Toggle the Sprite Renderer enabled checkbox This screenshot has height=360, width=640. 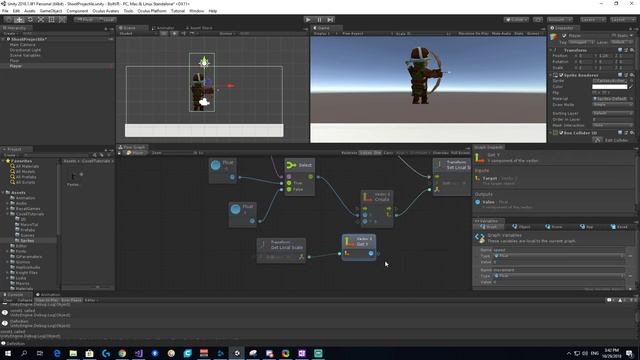point(561,75)
